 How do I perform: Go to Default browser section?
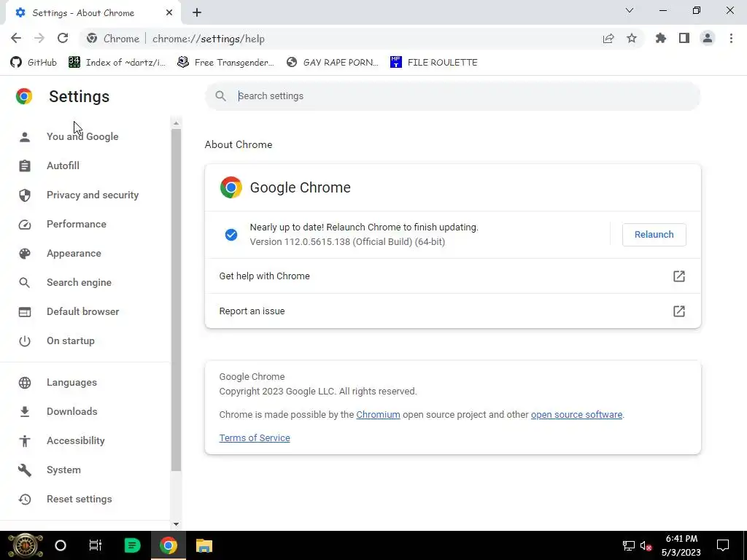tap(83, 311)
